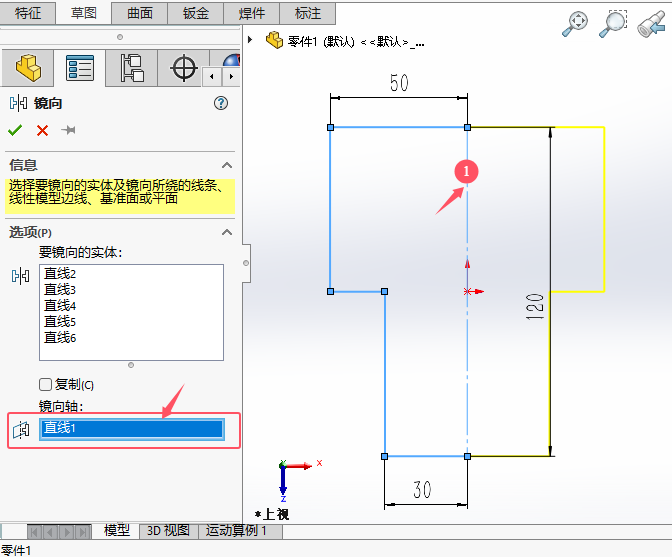Screen dimensions: 672x557
Task: Step to previous bottom tab arrow
Action: pyautogui.click(x=51, y=532)
